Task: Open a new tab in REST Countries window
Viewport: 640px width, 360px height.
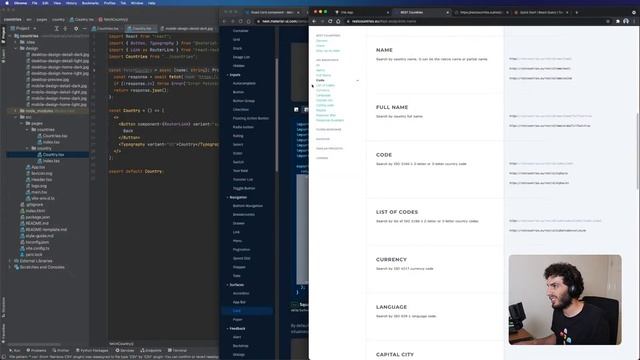Action: coord(577,12)
